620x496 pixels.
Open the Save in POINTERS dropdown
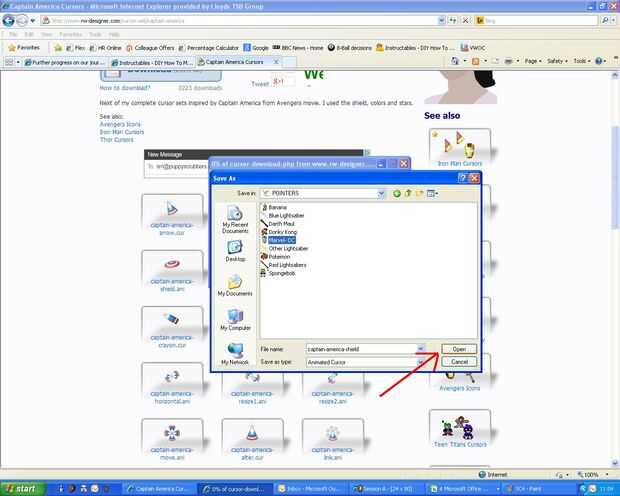[x=381, y=193]
